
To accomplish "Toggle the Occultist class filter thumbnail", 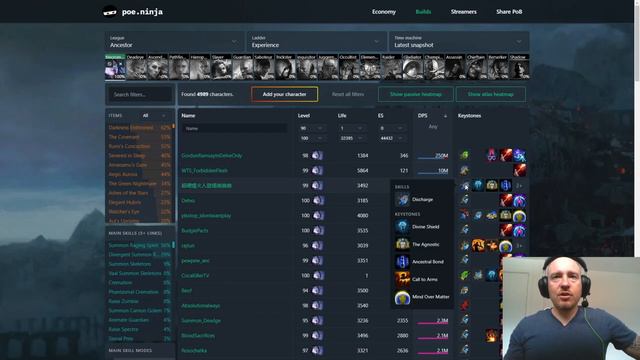I will point(349,67).
